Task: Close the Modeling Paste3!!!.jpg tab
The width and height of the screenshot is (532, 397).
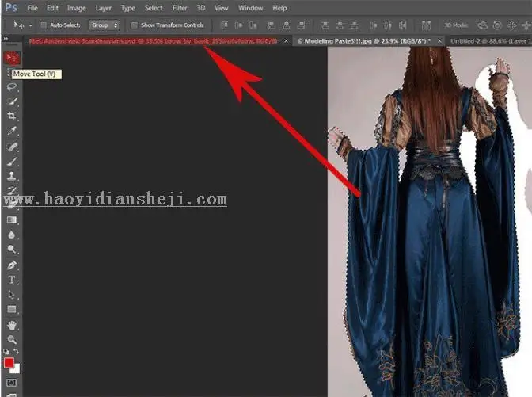Action: (439, 41)
